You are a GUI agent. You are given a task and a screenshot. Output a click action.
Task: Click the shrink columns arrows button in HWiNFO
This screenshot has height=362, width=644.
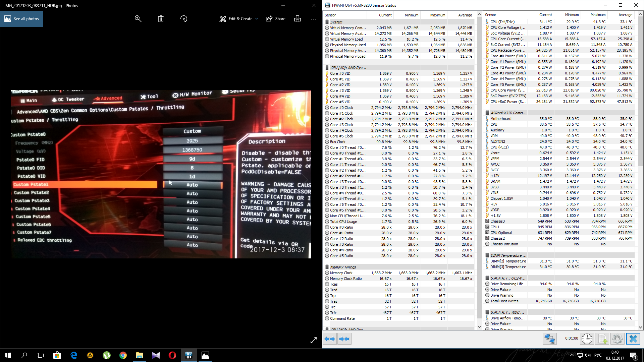tap(344, 339)
